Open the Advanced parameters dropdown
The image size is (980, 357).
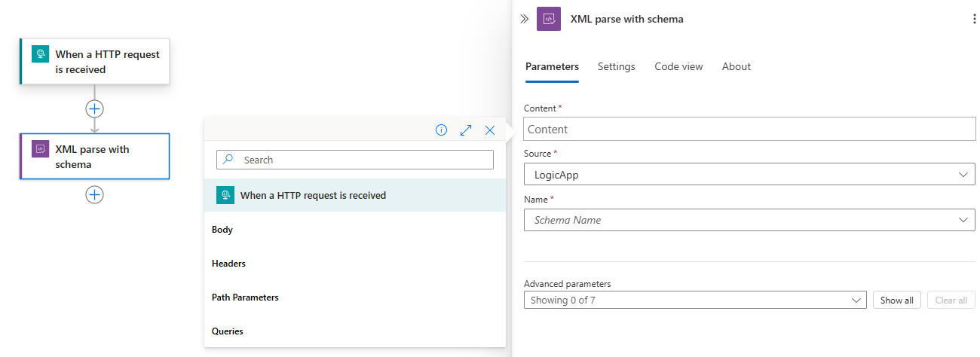pos(694,300)
